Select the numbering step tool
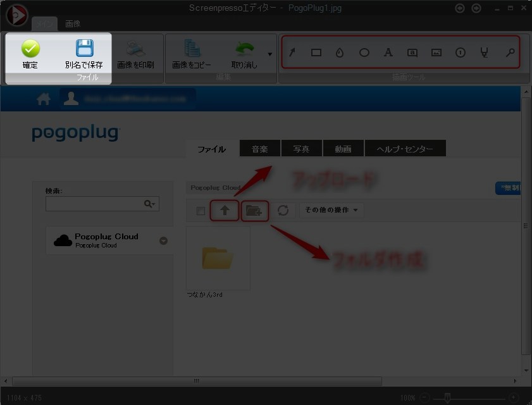The image size is (532, 405). pos(461,53)
